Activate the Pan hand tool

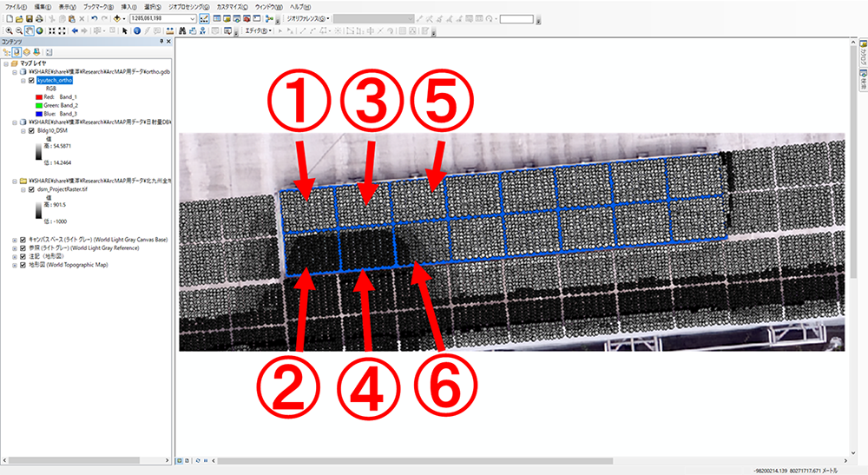pyautogui.click(x=30, y=30)
